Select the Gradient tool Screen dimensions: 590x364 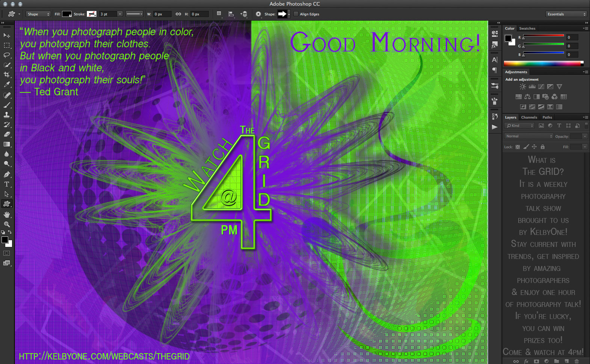(7, 144)
